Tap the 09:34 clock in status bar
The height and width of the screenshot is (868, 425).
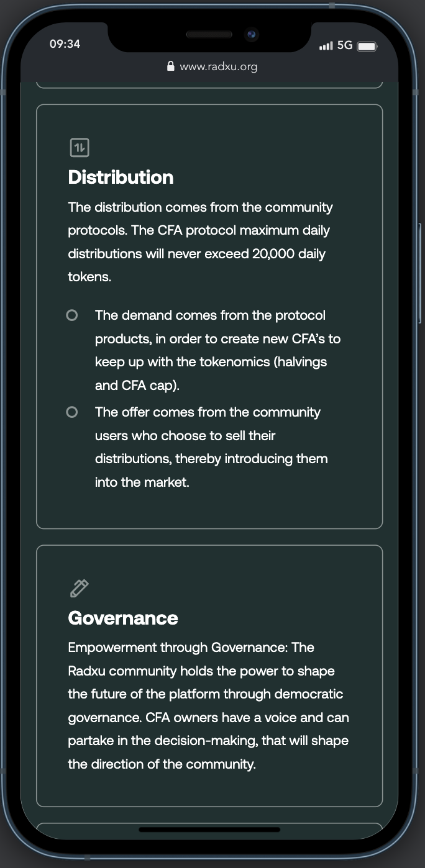tap(65, 44)
